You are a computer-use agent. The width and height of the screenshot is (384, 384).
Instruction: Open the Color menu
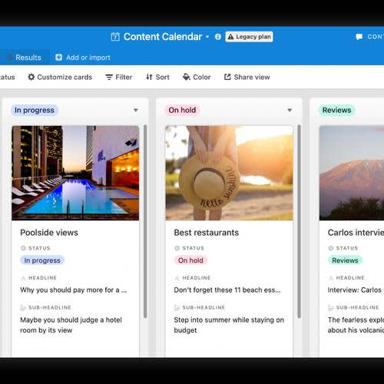197,77
